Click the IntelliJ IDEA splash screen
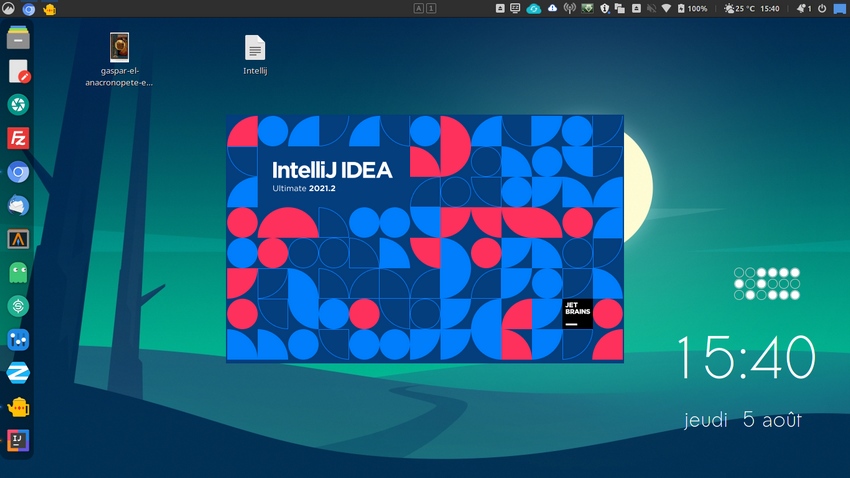The image size is (850, 478). 424,238
